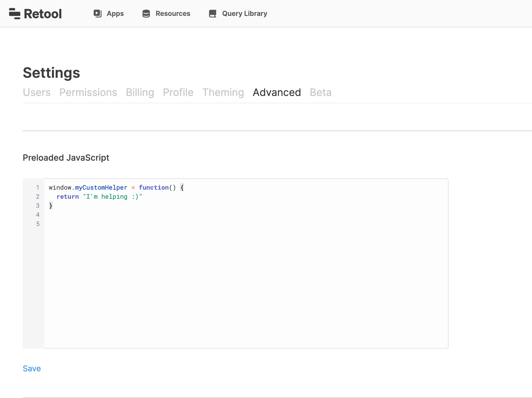Switch to the Profile tab
The height and width of the screenshot is (398, 532).
(x=178, y=92)
